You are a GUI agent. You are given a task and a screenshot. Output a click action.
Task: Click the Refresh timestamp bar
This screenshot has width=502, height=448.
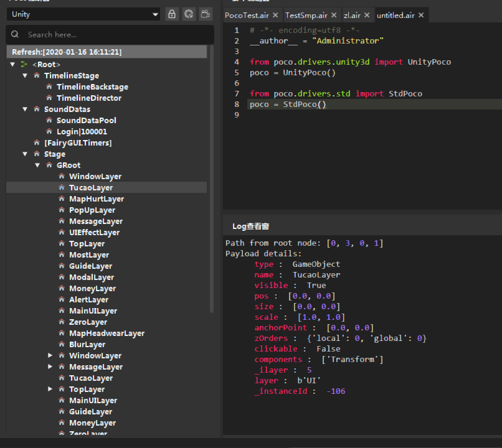[107, 52]
